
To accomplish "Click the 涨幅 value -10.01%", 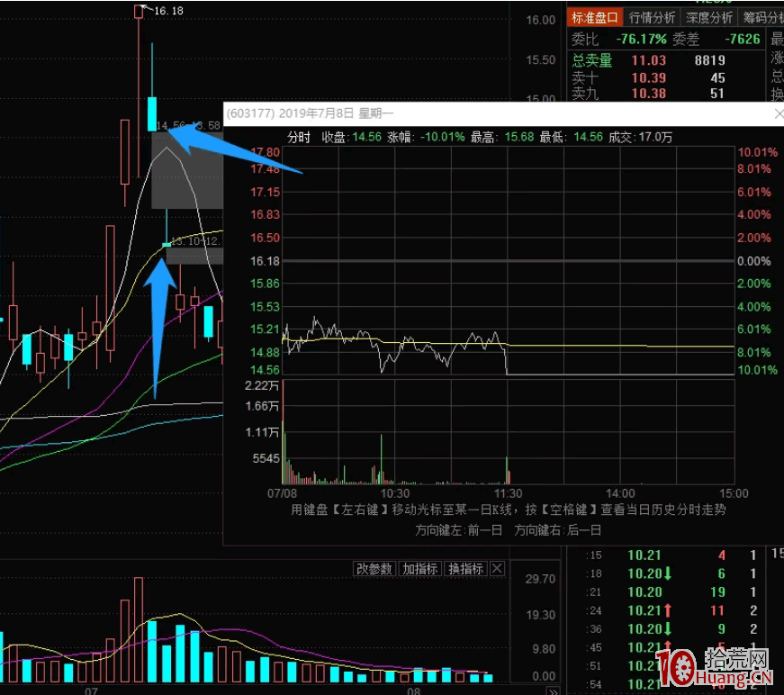I will (x=443, y=137).
